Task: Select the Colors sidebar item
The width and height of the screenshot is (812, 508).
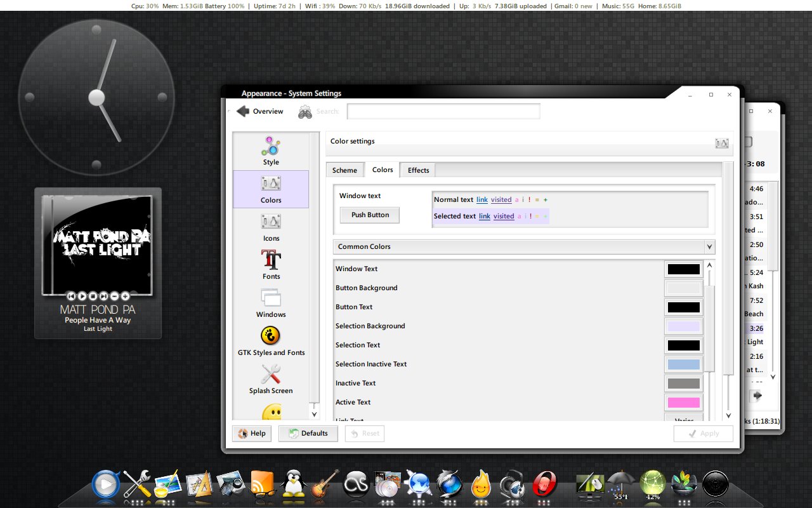Action: click(x=271, y=189)
